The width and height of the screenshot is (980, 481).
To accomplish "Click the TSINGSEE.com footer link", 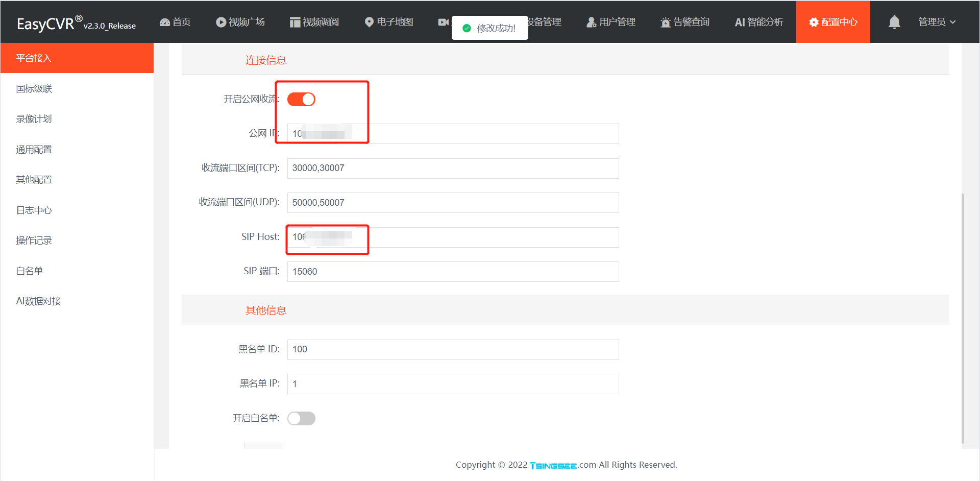I will pos(562,465).
